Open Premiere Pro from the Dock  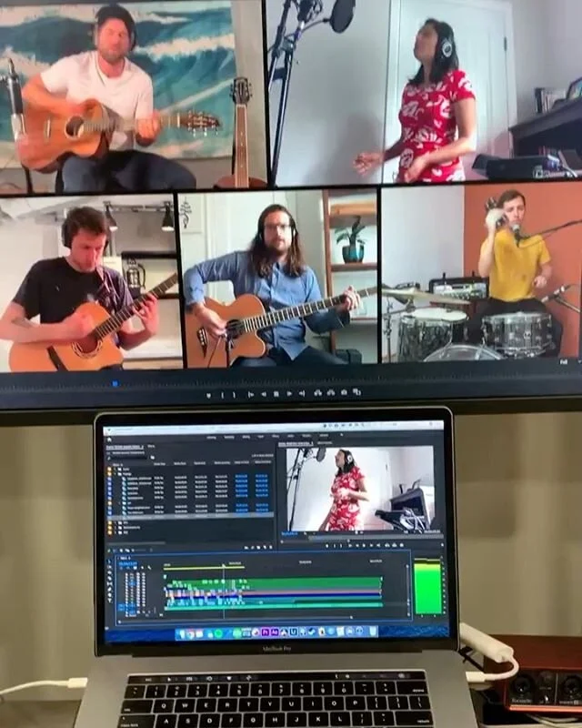point(266,632)
